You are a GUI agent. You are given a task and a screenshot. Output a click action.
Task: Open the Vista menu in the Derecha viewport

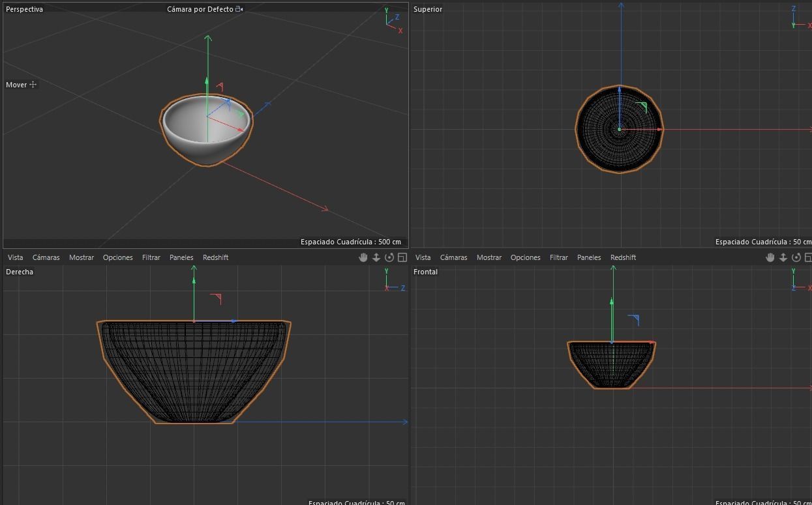[x=15, y=257]
